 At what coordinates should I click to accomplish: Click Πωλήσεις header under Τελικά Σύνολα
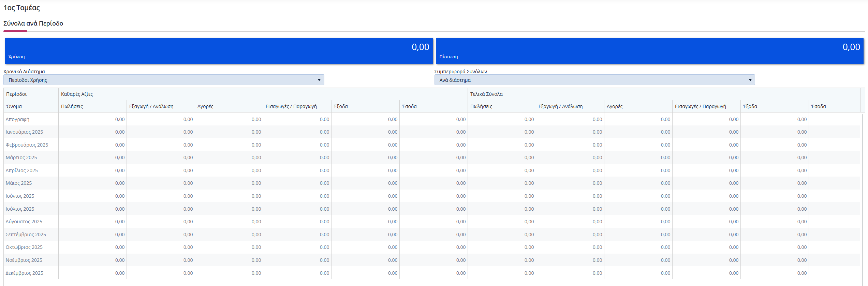click(502, 106)
